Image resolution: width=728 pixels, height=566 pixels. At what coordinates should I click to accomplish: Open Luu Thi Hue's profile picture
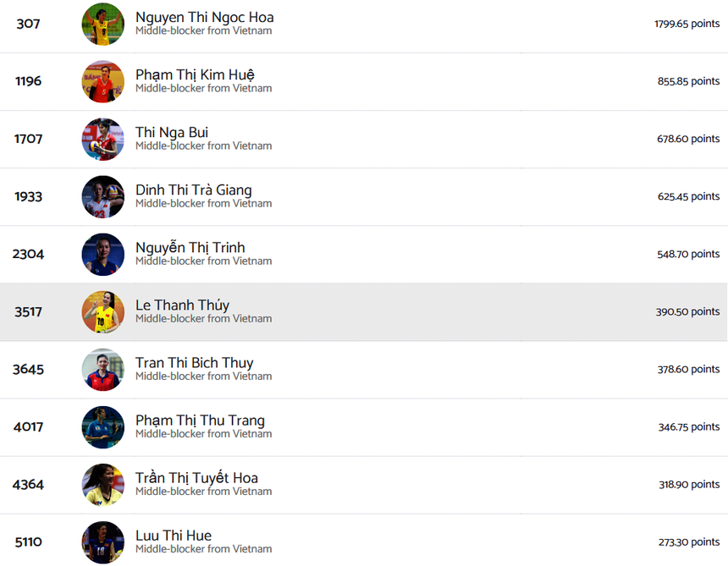click(x=102, y=541)
